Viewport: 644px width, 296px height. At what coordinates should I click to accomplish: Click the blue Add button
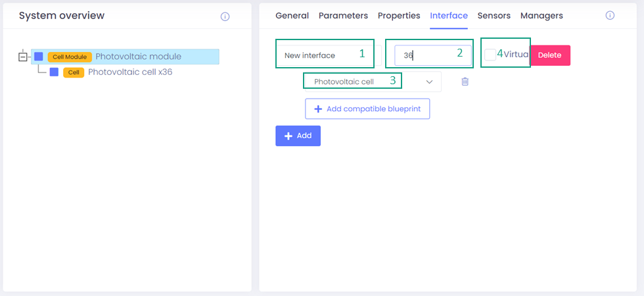point(298,136)
